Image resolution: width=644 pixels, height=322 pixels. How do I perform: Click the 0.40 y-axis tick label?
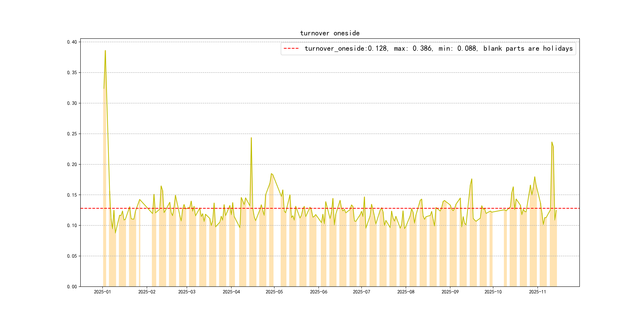pyautogui.click(x=72, y=42)
